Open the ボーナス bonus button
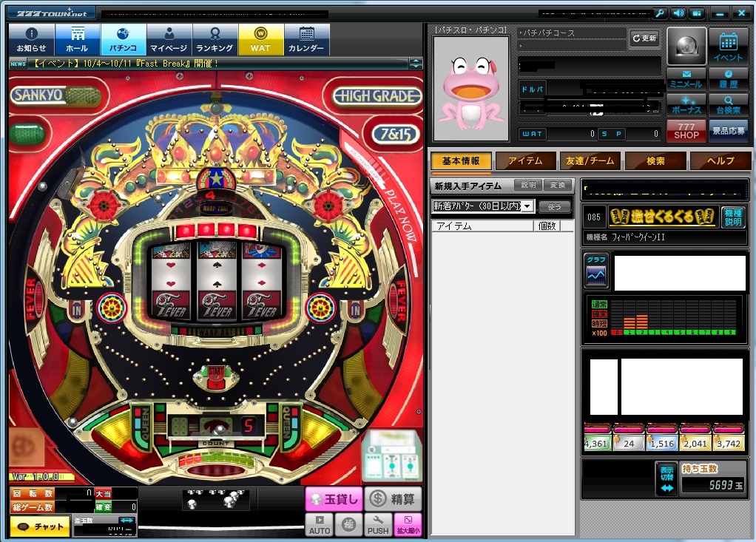This screenshot has height=542, width=756. point(686,105)
